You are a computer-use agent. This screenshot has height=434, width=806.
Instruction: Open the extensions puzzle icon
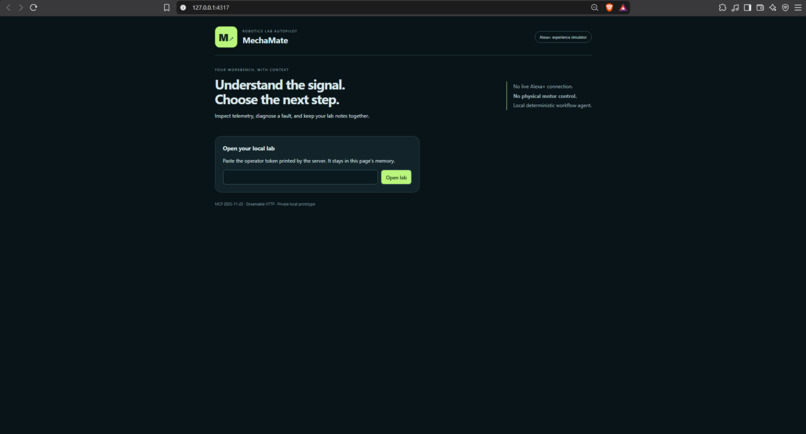pyautogui.click(x=722, y=8)
